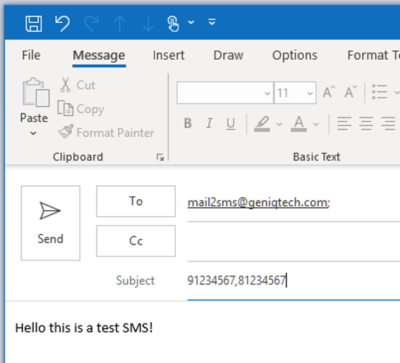Click the To button
400x363 pixels.
click(x=136, y=201)
